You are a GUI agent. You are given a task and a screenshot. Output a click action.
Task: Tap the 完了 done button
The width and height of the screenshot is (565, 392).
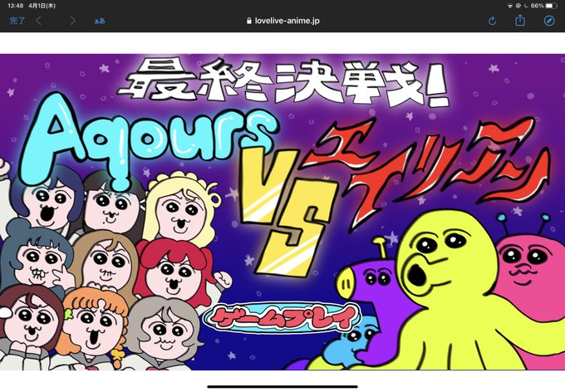(17, 21)
